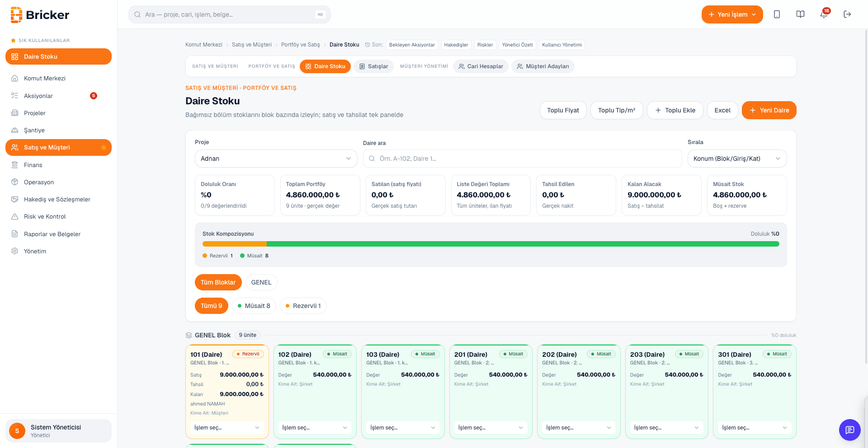This screenshot has height=448, width=868.
Task: Click the Excel export button
Action: [x=722, y=110]
